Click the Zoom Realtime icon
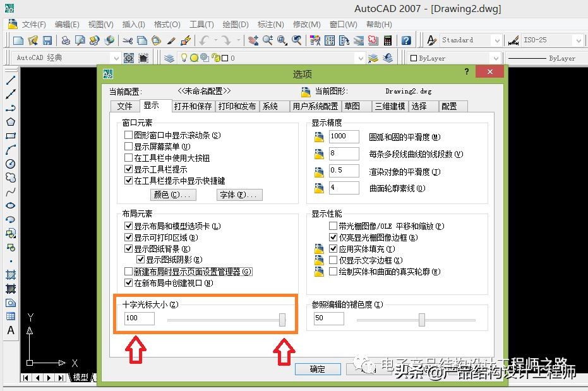Screen dimensions: 588x391 (267, 40)
